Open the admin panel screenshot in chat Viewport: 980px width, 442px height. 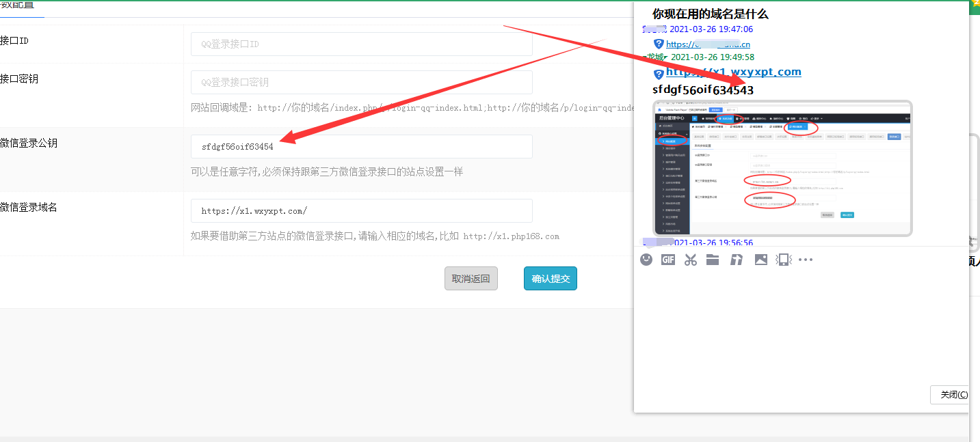(x=782, y=168)
